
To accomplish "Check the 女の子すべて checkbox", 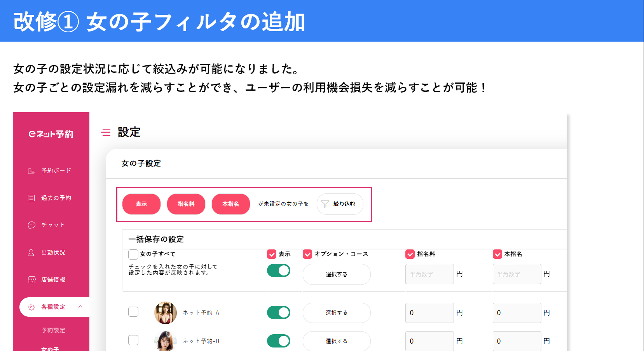I will 133,254.
